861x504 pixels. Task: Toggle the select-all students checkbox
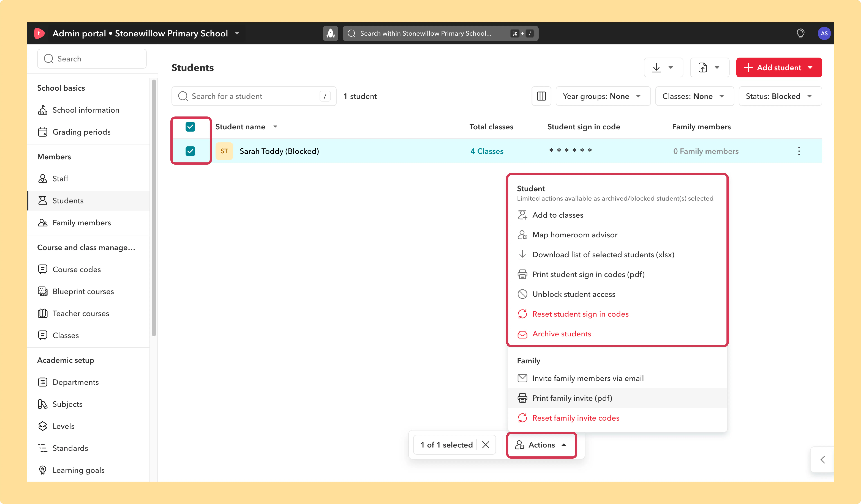[190, 127]
